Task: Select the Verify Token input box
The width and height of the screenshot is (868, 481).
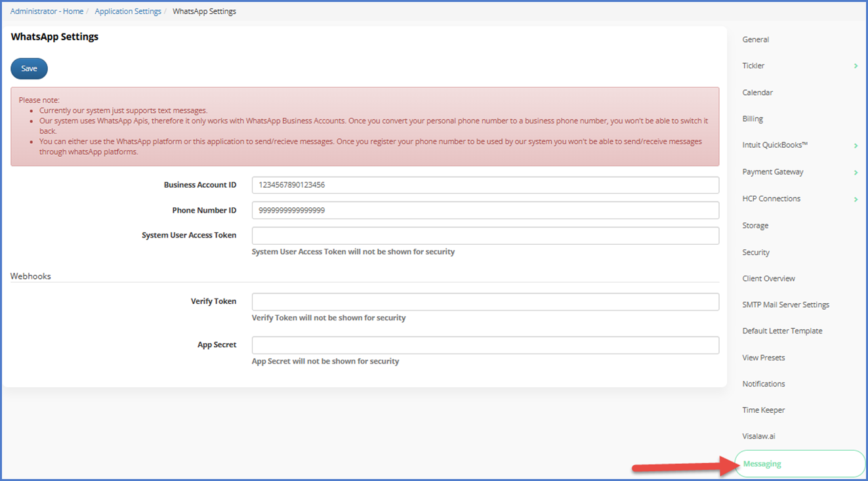Action: pos(485,302)
